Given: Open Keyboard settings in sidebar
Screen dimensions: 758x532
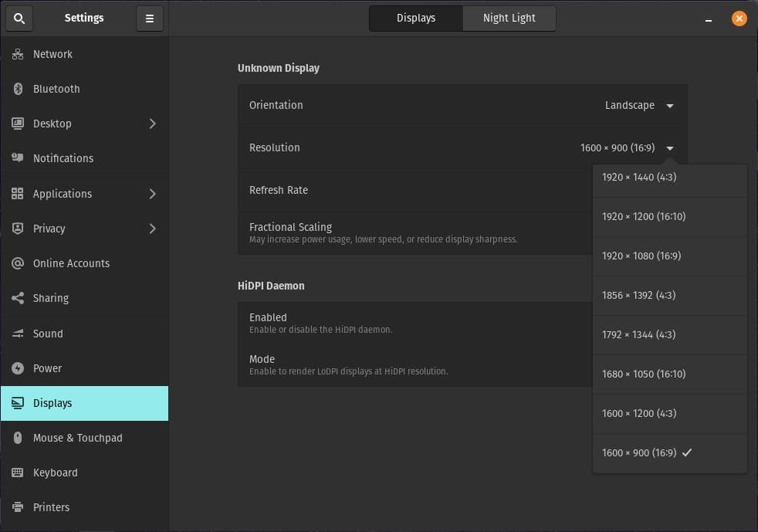Looking at the screenshot, I should 55,473.
